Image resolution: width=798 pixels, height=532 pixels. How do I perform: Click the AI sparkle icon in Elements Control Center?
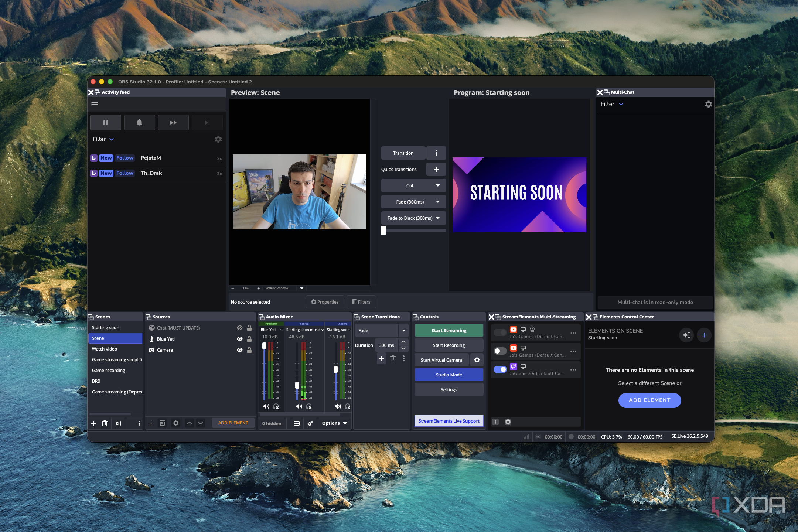point(686,335)
